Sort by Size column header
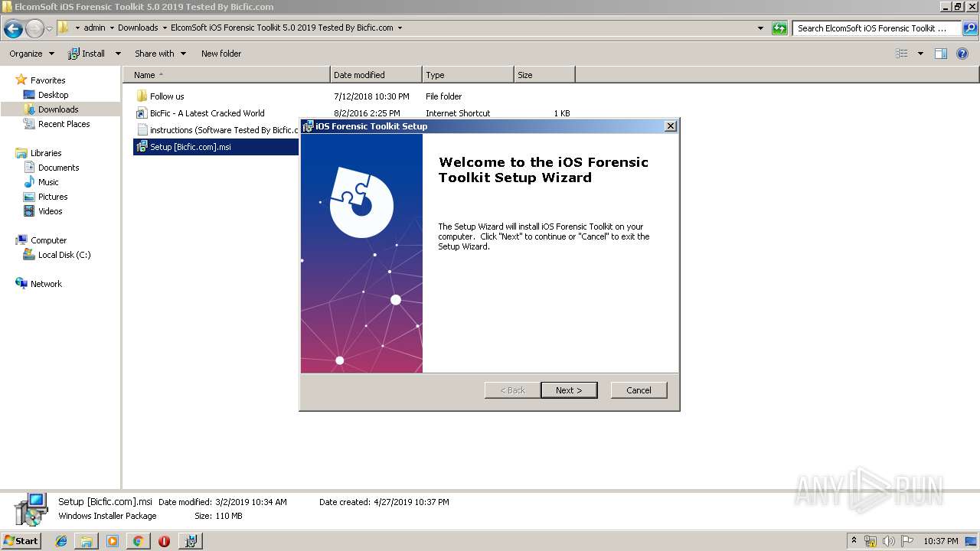The image size is (980, 551). click(x=544, y=75)
